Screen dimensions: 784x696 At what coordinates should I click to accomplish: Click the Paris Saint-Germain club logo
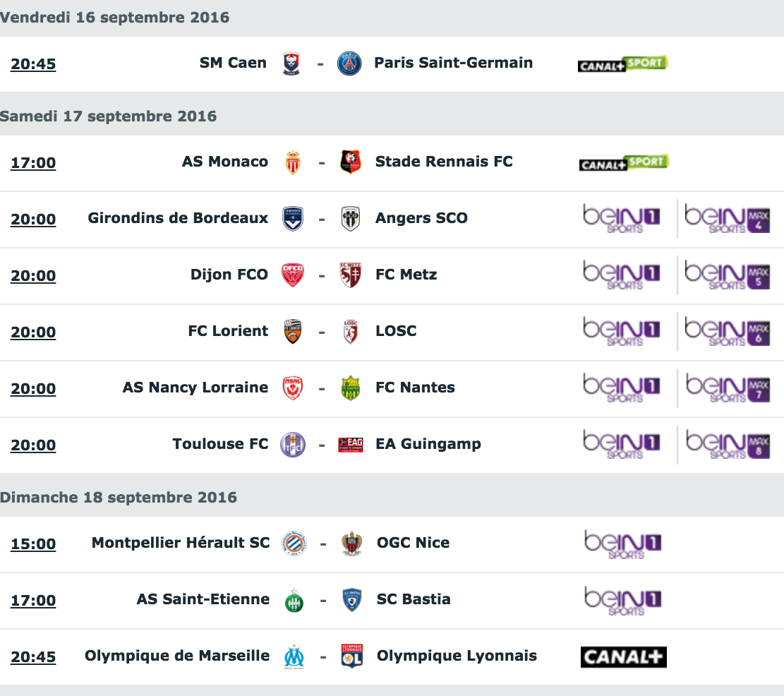pos(349,64)
